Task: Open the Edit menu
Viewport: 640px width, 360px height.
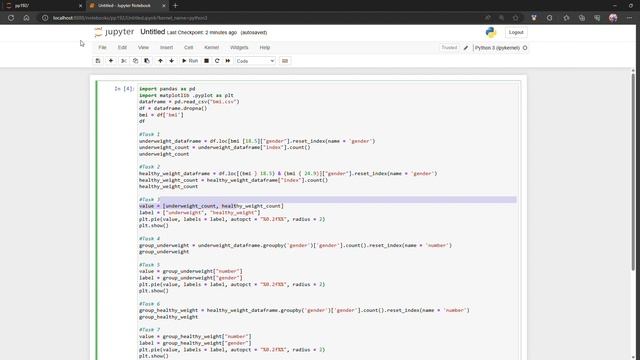Action: click(122, 47)
